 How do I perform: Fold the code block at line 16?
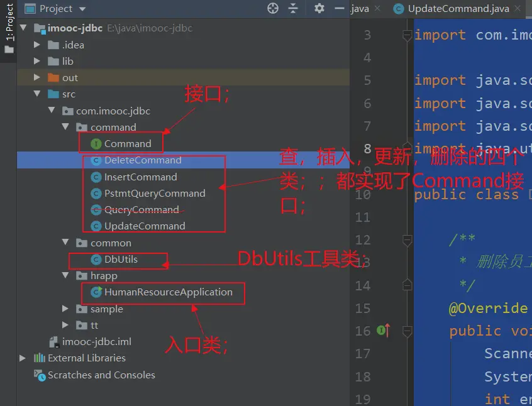click(407, 331)
